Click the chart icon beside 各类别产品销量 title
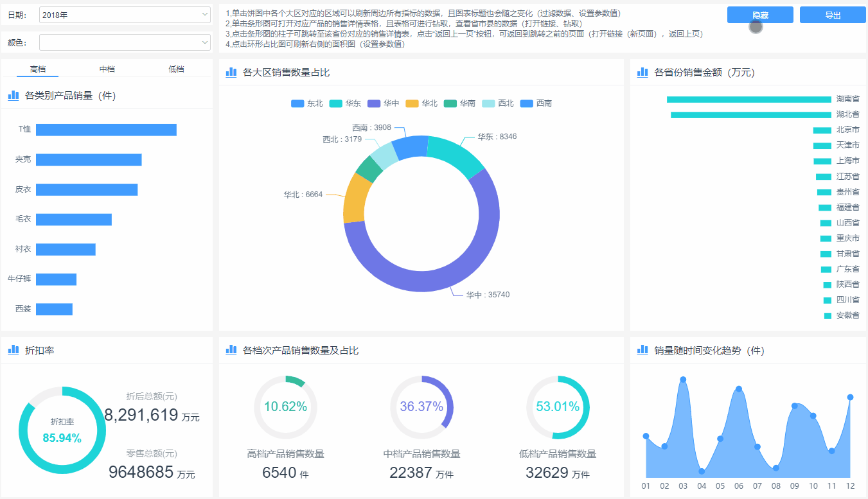The width and height of the screenshot is (868, 499). pyautogui.click(x=12, y=95)
